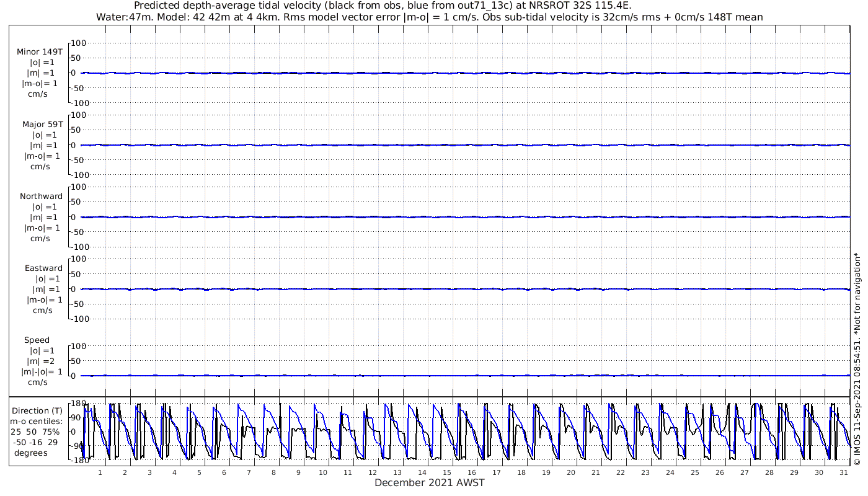This screenshot has width=868, height=496.
Task: Click day '15' on the date axis
Action: (x=447, y=472)
